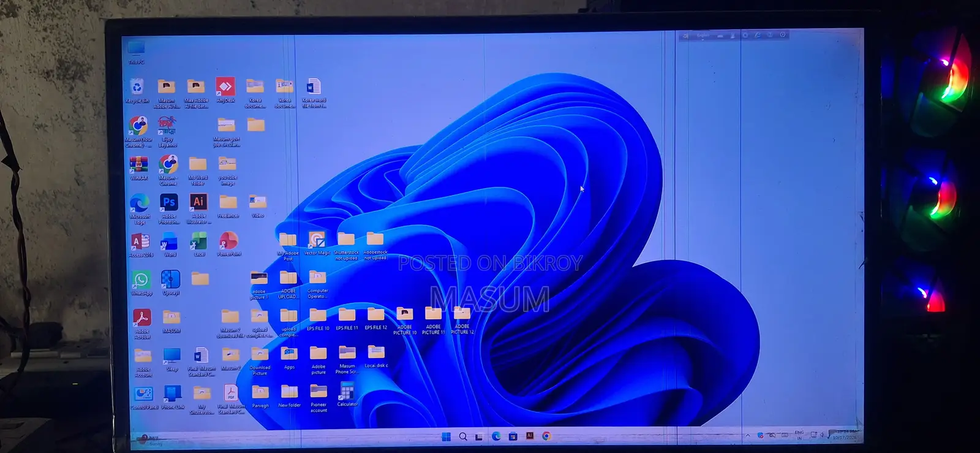
Task: Open the Korea word file document
Action: click(314, 93)
